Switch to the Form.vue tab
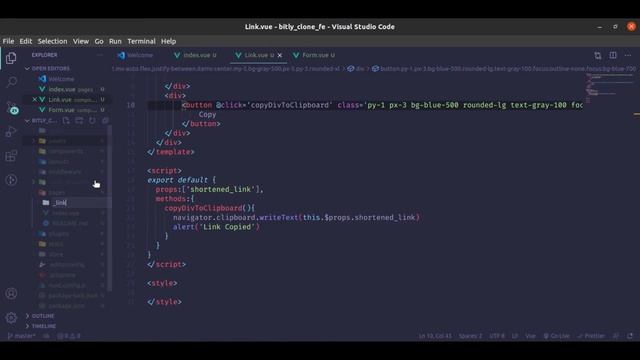Image resolution: width=640 pixels, height=360 pixels. coord(314,55)
